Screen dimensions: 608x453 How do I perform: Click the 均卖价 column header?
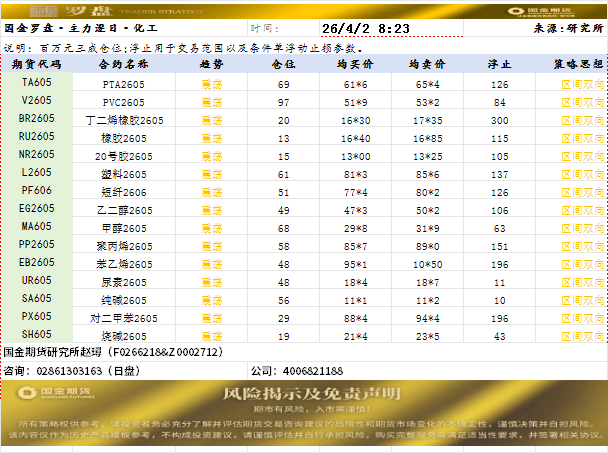(427, 64)
